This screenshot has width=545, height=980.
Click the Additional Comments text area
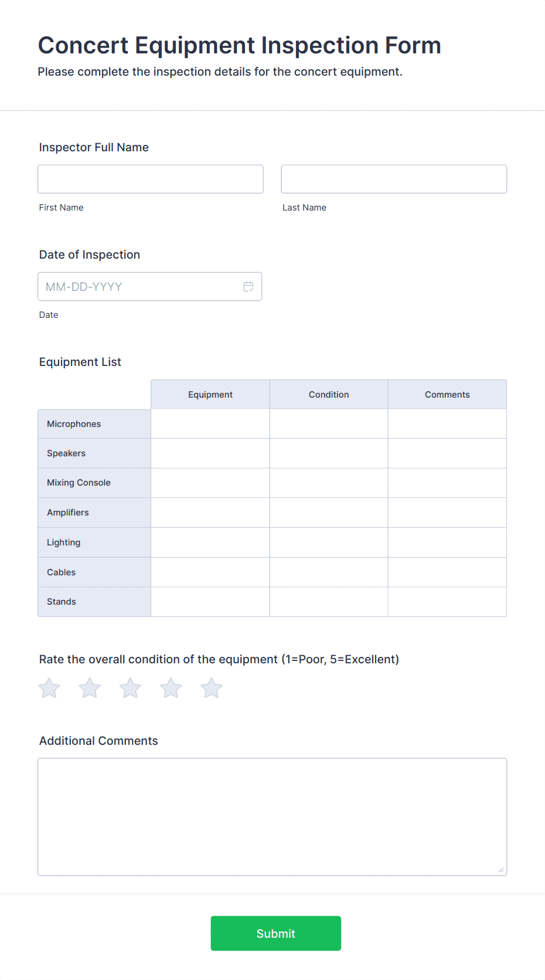(x=272, y=817)
